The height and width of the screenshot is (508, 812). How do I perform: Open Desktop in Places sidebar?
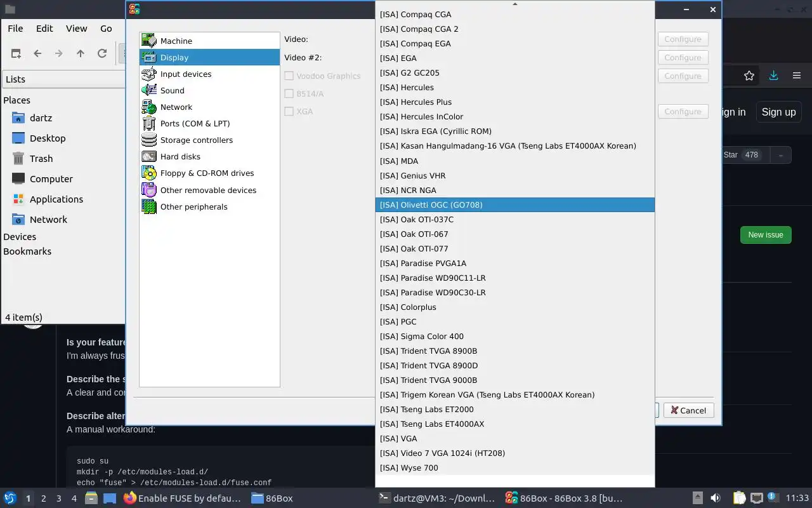click(x=39, y=138)
